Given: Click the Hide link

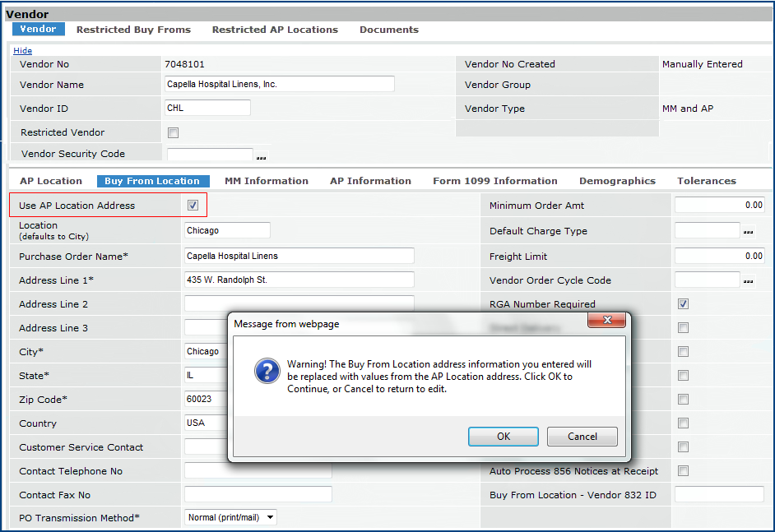Looking at the screenshot, I should pyautogui.click(x=22, y=51).
